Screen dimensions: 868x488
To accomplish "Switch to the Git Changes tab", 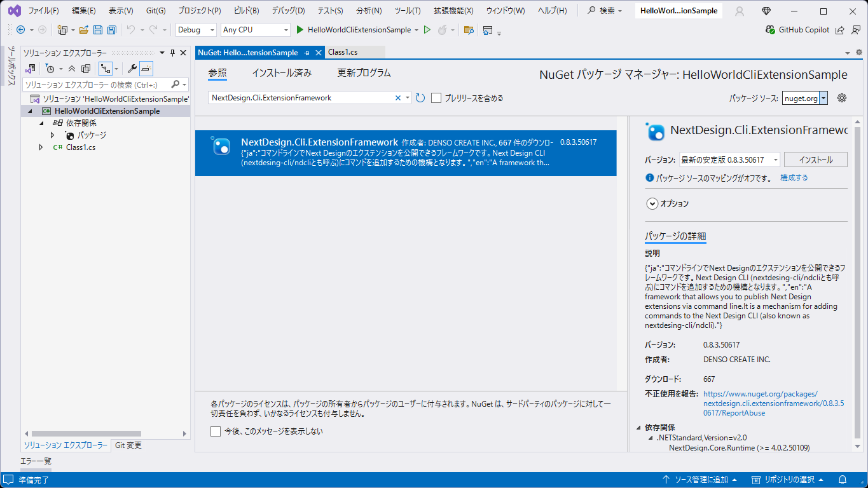I will tap(128, 445).
